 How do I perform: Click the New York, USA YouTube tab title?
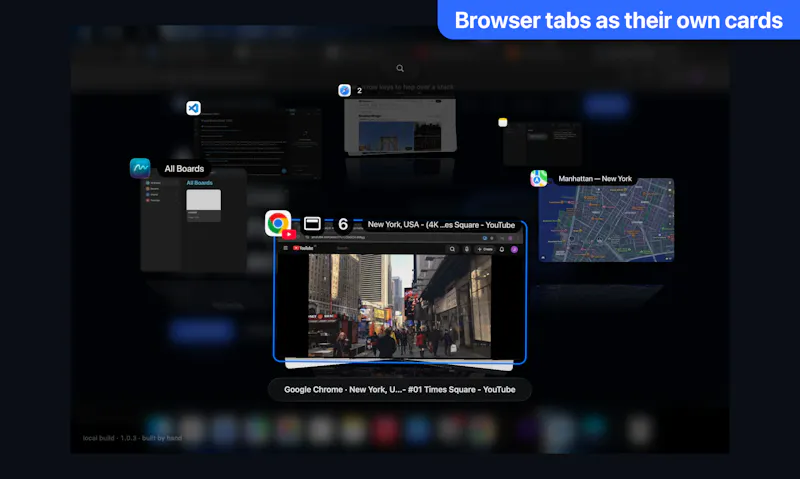pos(441,225)
